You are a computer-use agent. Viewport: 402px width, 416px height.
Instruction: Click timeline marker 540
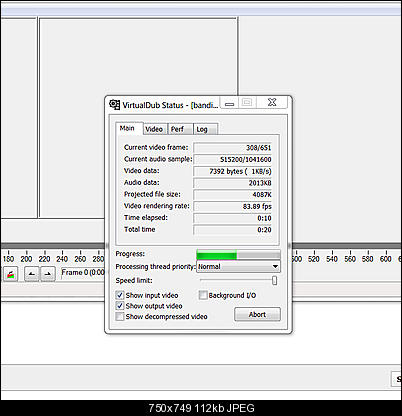click(x=332, y=259)
